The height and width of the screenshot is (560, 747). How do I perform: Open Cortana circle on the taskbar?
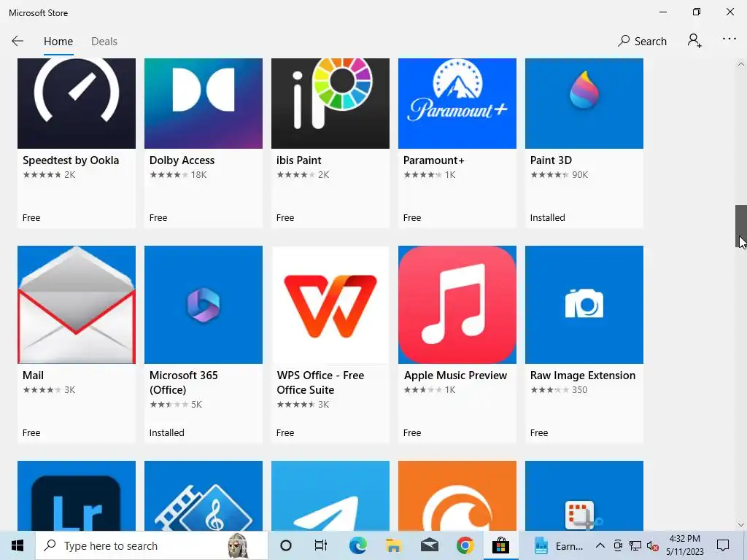pyautogui.click(x=285, y=545)
